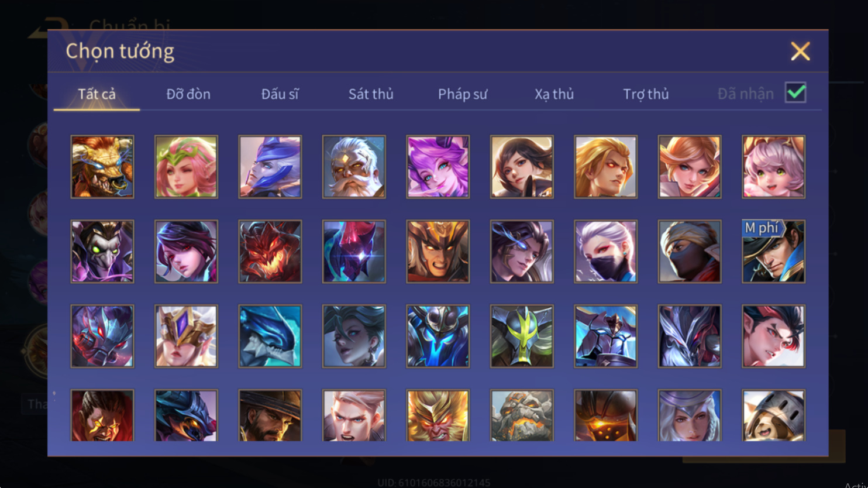Select the Tất cả tab
The image size is (868, 488).
pos(97,94)
